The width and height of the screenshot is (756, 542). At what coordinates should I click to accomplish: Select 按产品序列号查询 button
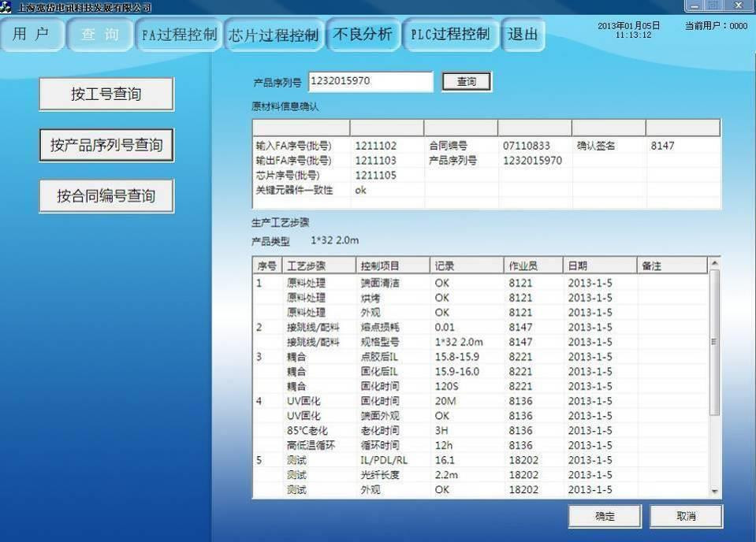106,145
